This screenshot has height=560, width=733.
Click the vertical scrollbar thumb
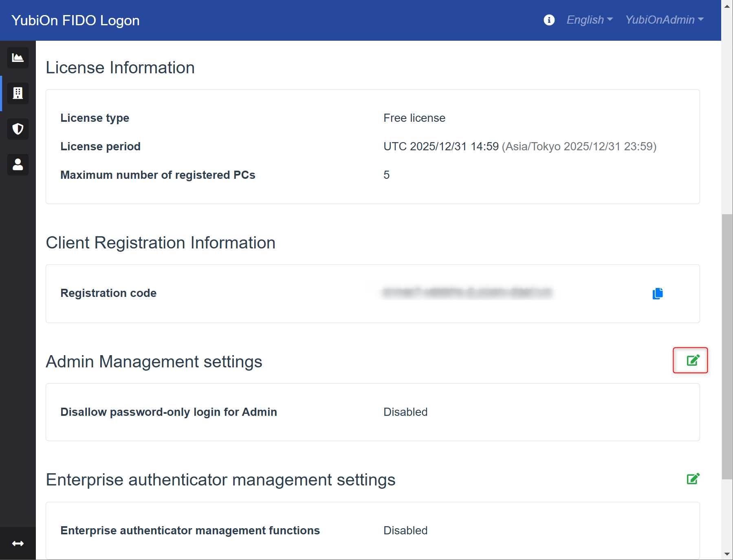tap(727, 347)
